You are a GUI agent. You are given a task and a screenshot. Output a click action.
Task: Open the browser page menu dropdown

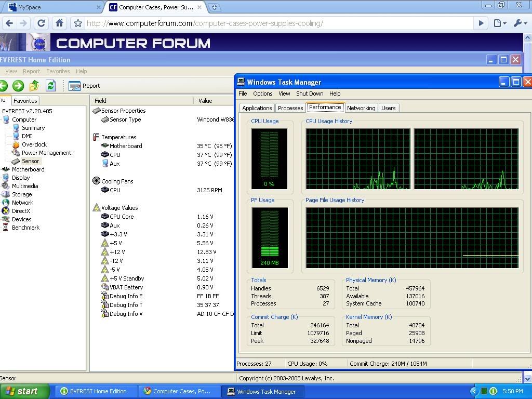click(500, 23)
